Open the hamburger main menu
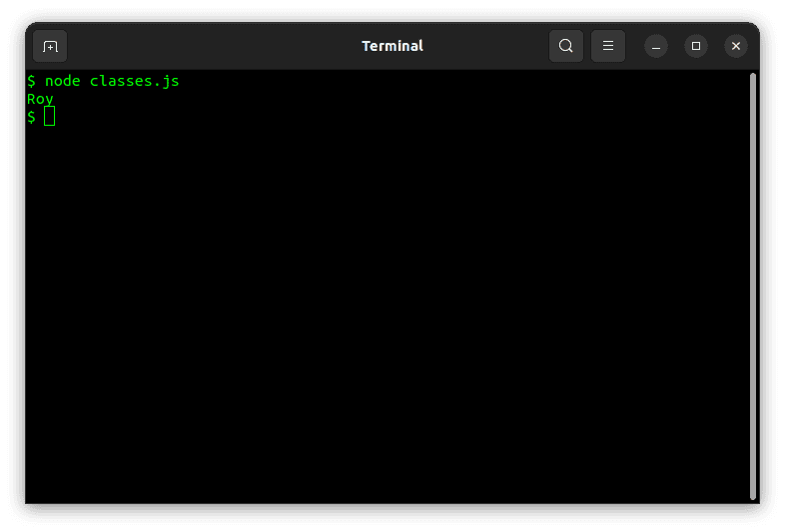The height and width of the screenshot is (532, 785). 608,46
